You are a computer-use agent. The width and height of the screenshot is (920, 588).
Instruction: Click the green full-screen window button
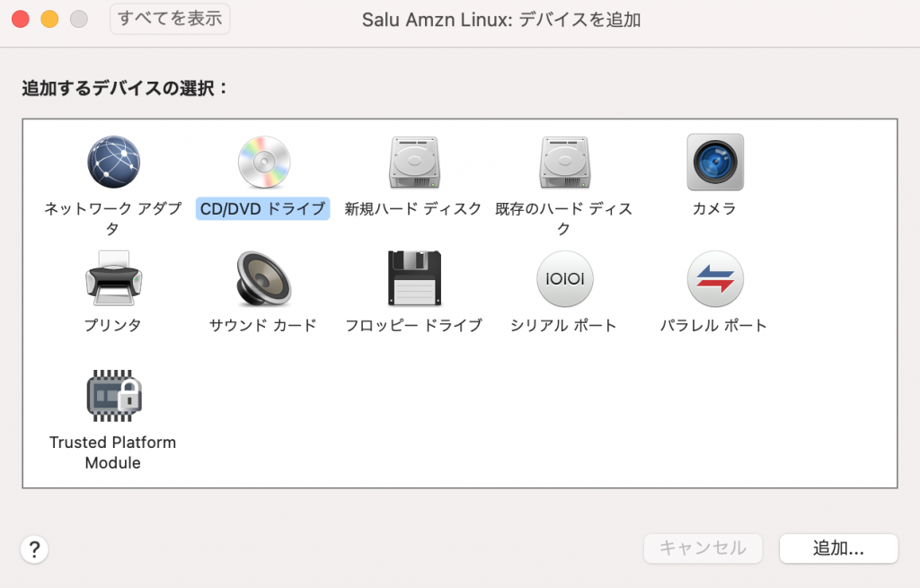pos(78,16)
